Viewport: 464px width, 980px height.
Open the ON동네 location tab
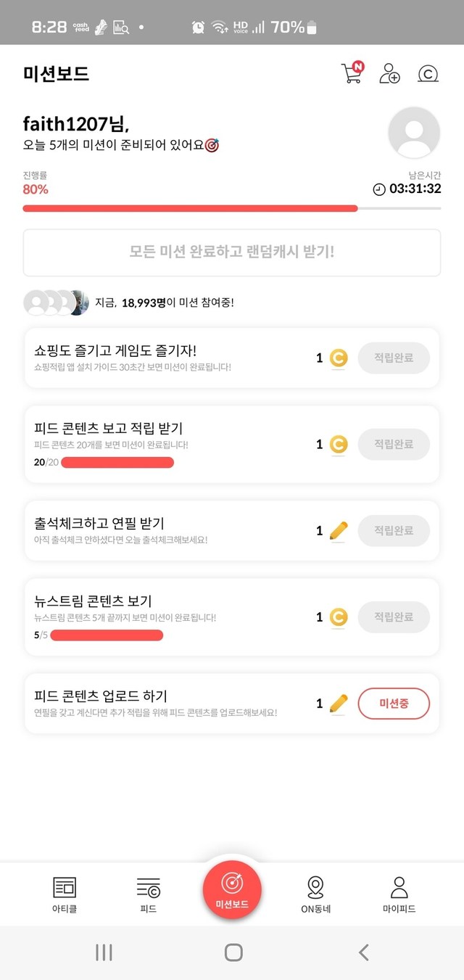315,894
